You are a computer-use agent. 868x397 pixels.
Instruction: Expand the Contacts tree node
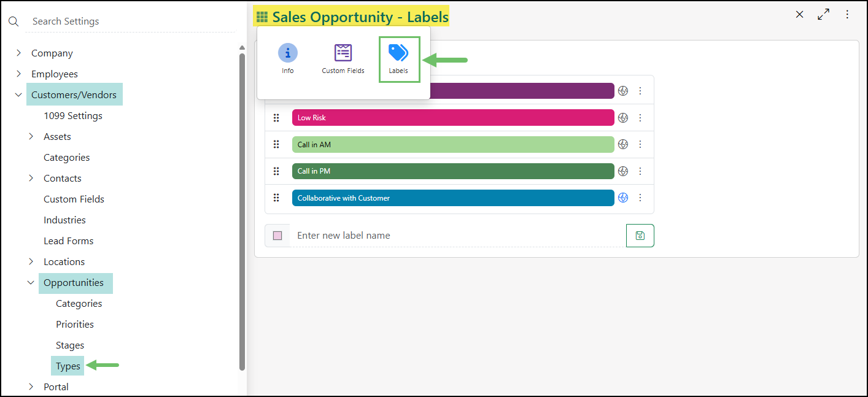point(31,179)
